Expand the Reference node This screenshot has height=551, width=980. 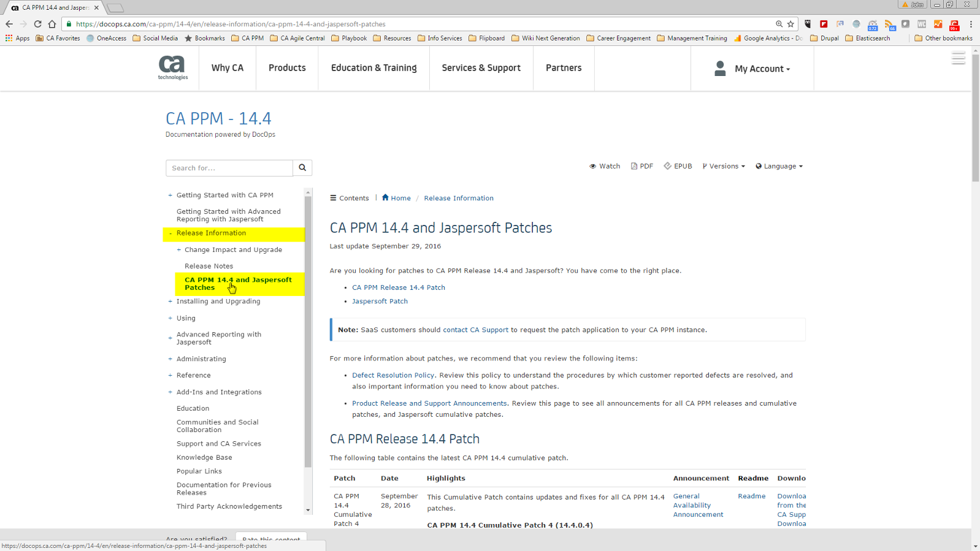pyautogui.click(x=170, y=375)
